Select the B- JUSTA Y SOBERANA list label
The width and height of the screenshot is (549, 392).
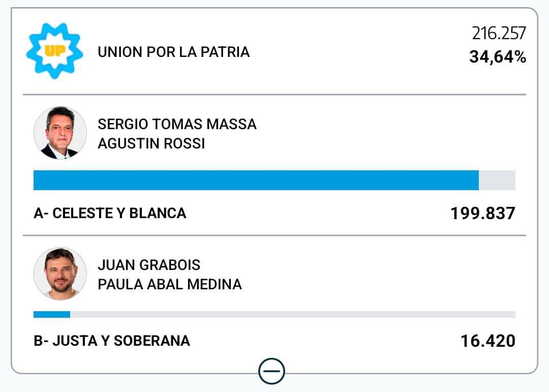(112, 340)
